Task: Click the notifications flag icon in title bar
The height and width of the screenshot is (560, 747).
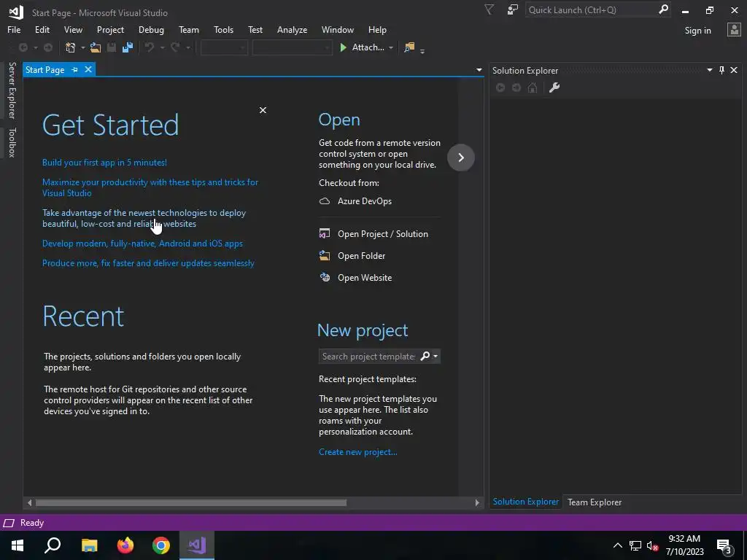Action: click(489, 9)
